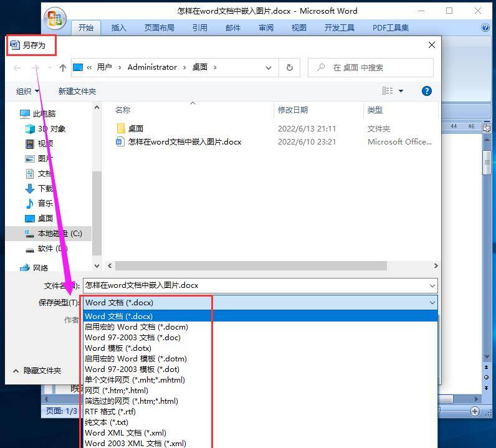
Task: Click 新建文件夹 button
Action: (77, 91)
